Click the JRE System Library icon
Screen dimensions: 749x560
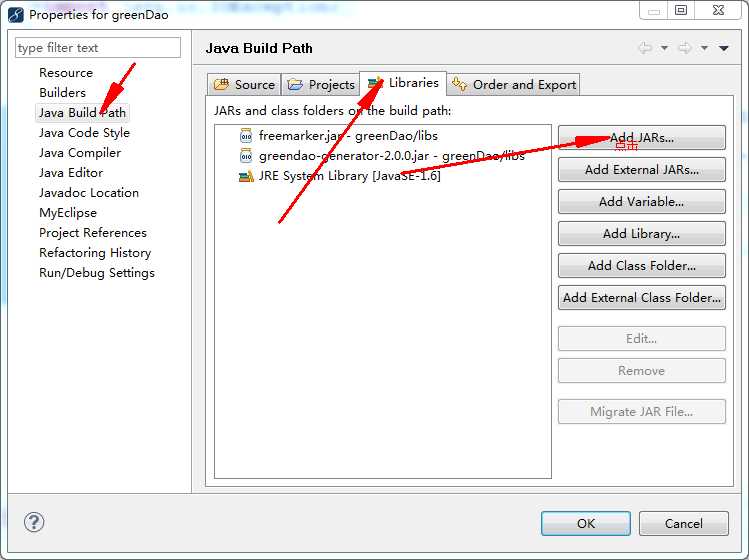246,176
